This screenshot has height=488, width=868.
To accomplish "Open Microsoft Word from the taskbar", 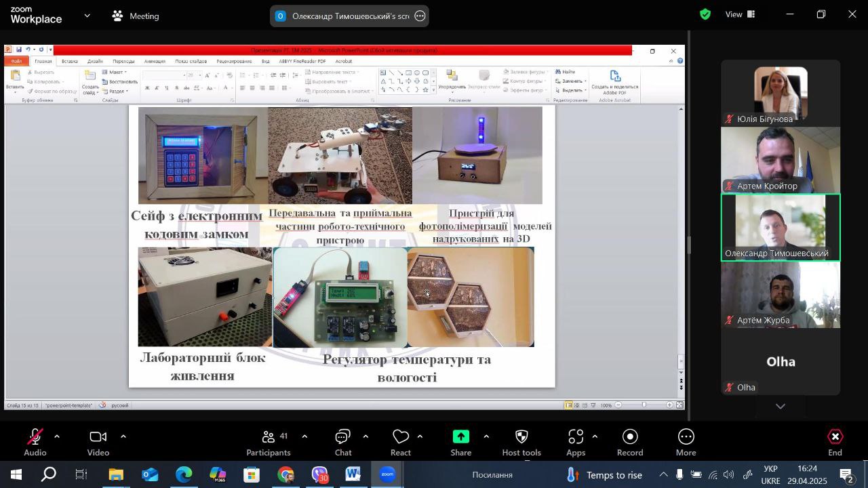I will (x=353, y=475).
